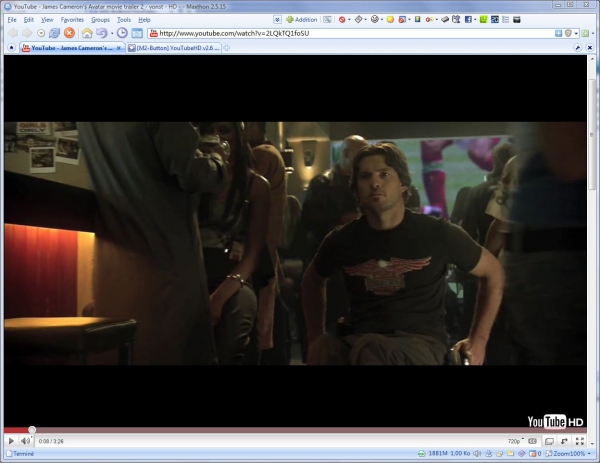Open a new tab with plus button
The height and width of the screenshot is (463, 600).
tap(227, 48)
